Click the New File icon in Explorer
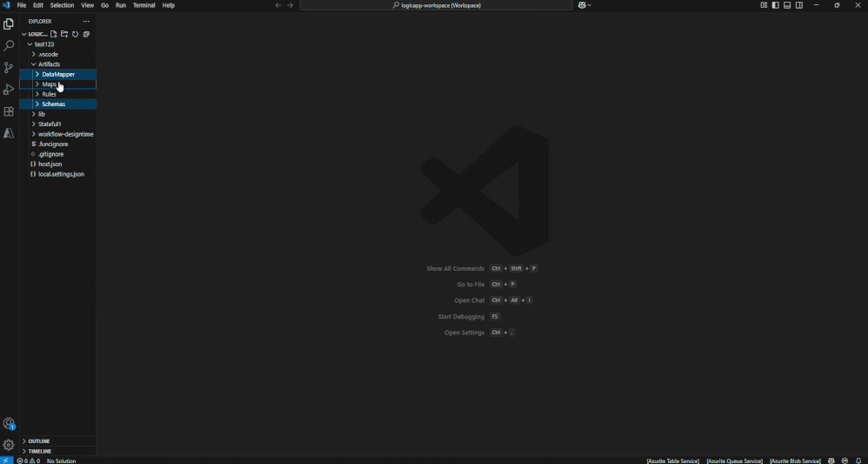The width and height of the screenshot is (868, 464). 54,34
